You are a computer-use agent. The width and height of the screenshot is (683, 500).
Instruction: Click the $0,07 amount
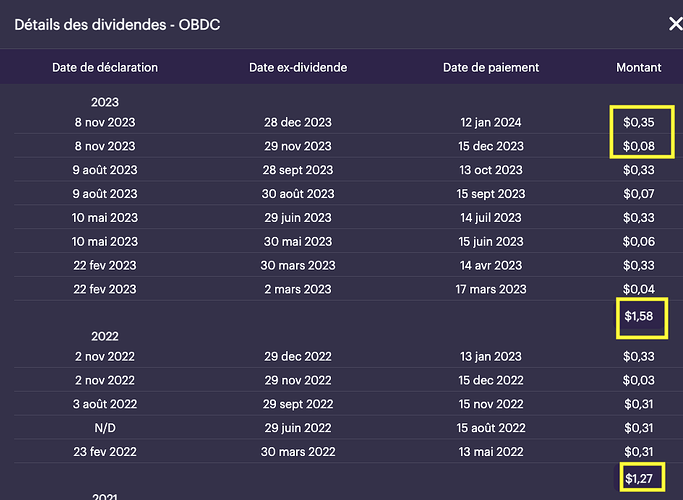pos(639,194)
